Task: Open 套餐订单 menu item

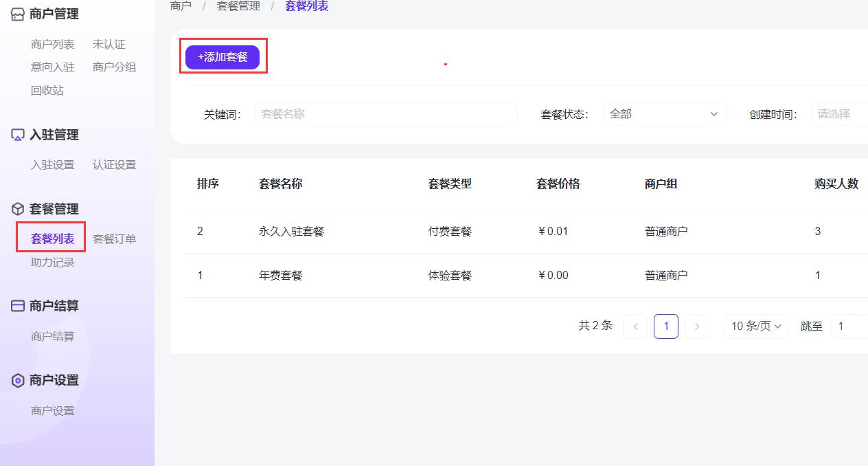Action: click(115, 239)
